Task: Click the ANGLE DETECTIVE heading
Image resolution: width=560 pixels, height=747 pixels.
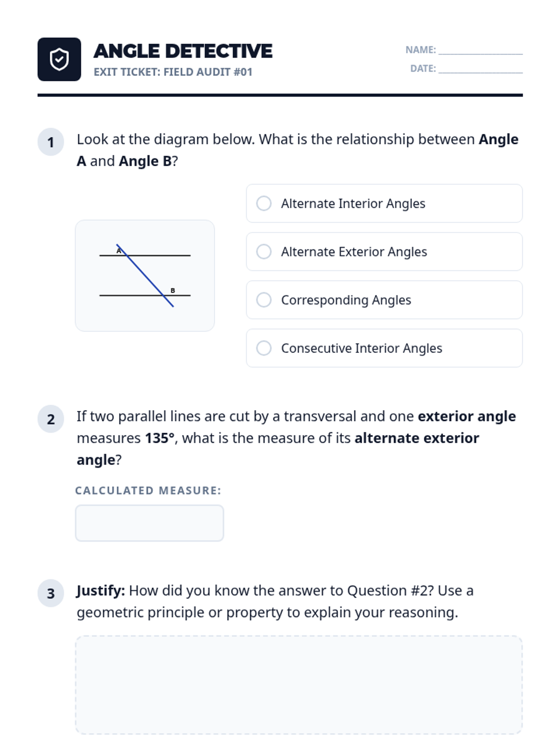Action: coord(183,51)
